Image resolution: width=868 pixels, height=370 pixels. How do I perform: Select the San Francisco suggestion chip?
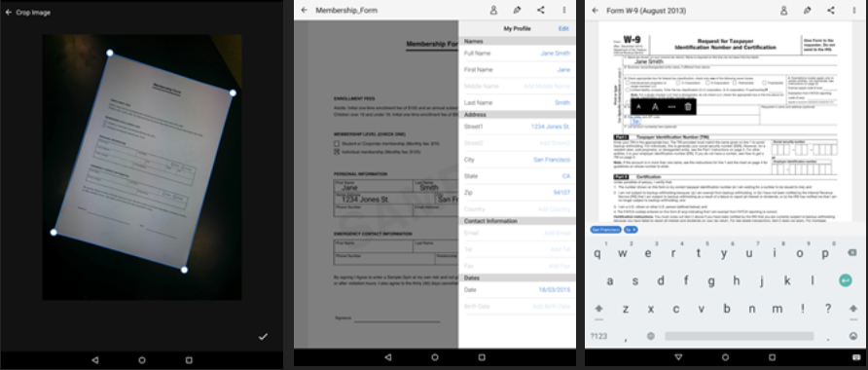point(605,230)
